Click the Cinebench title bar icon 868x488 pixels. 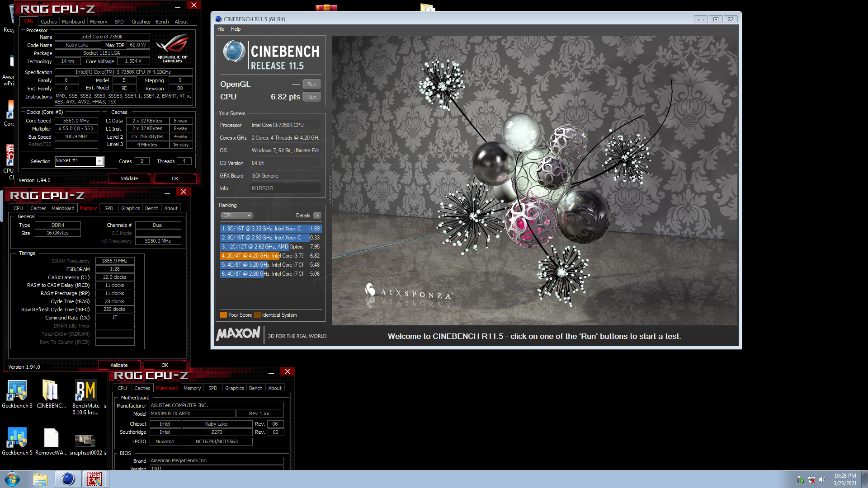click(218, 19)
